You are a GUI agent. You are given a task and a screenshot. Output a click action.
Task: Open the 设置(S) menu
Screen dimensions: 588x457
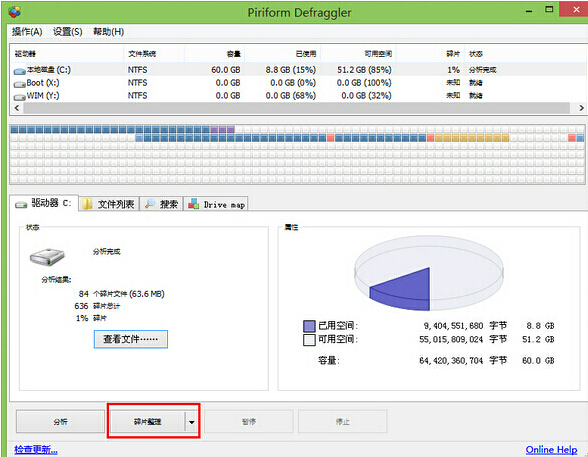[68, 32]
